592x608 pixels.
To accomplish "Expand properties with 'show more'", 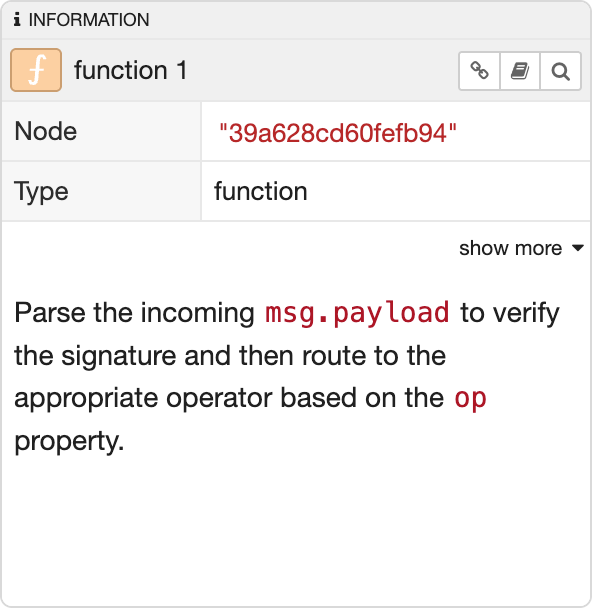I will pos(521,248).
